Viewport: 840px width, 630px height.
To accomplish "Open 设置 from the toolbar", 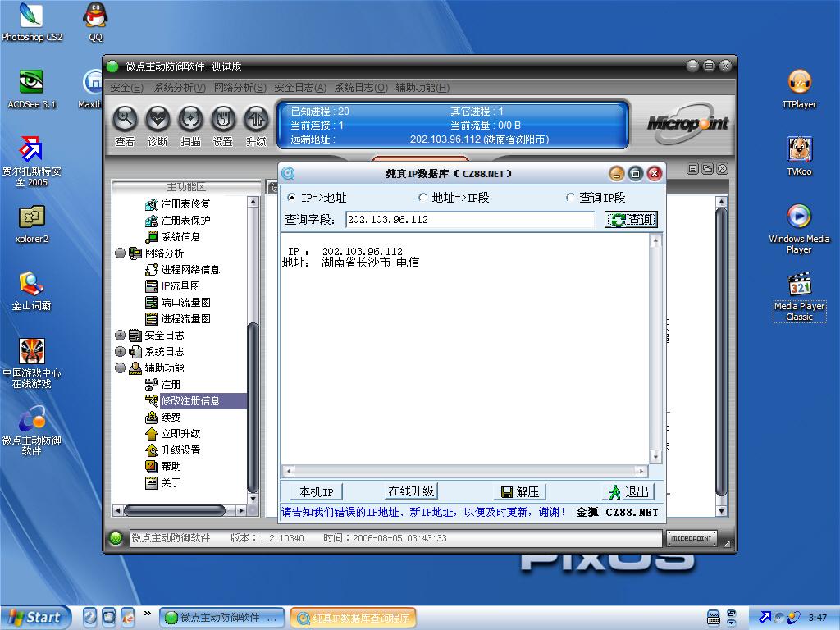I will click(223, 119).
